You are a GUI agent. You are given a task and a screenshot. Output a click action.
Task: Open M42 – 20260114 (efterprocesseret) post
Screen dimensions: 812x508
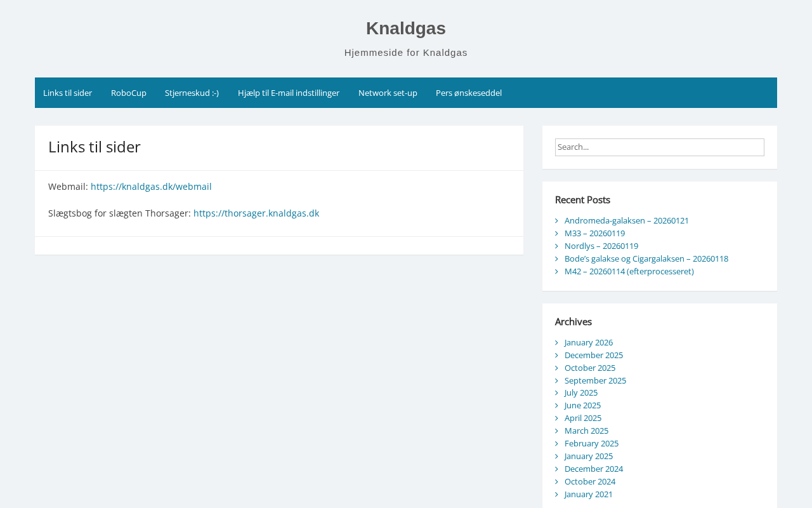(629, 271)
